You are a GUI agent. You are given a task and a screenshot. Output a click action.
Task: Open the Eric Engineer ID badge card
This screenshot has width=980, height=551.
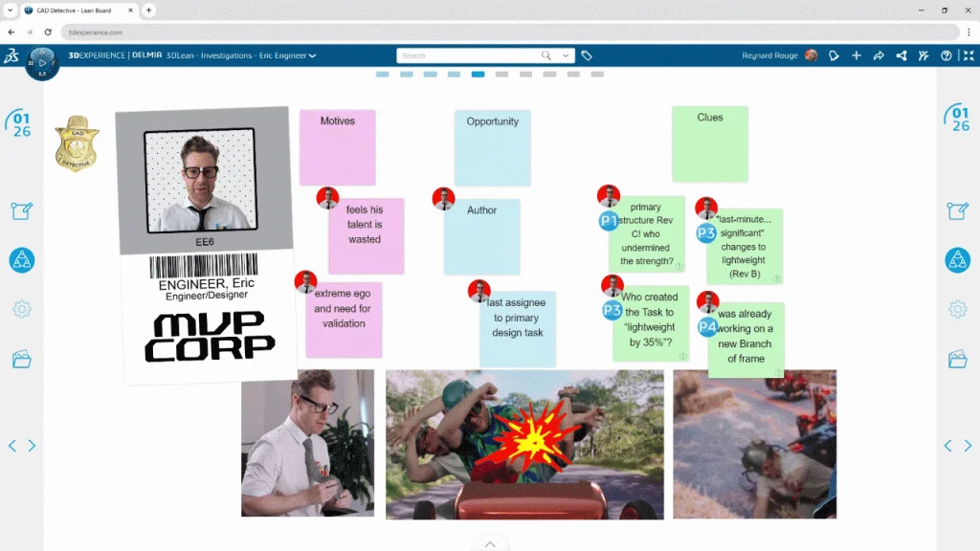tap(207, 246)
